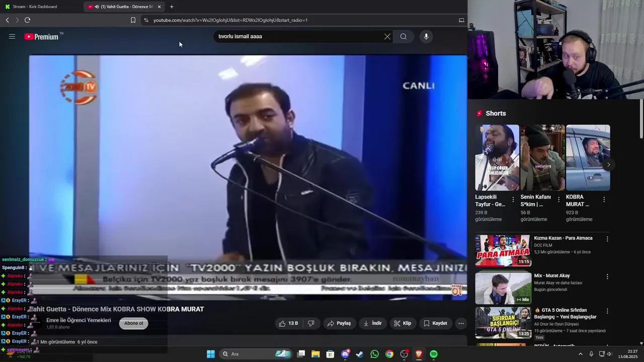
Task: Click the DCC FILM channel name
Action: 543,245
